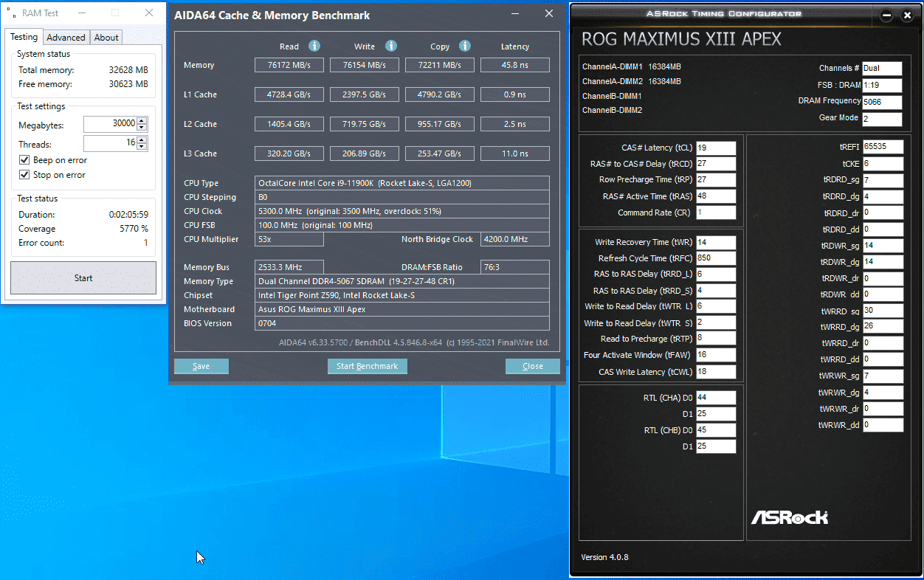The image size is (924, 580).
Task: Click the Write info icon in AIDA64
Action: (391, 46)
